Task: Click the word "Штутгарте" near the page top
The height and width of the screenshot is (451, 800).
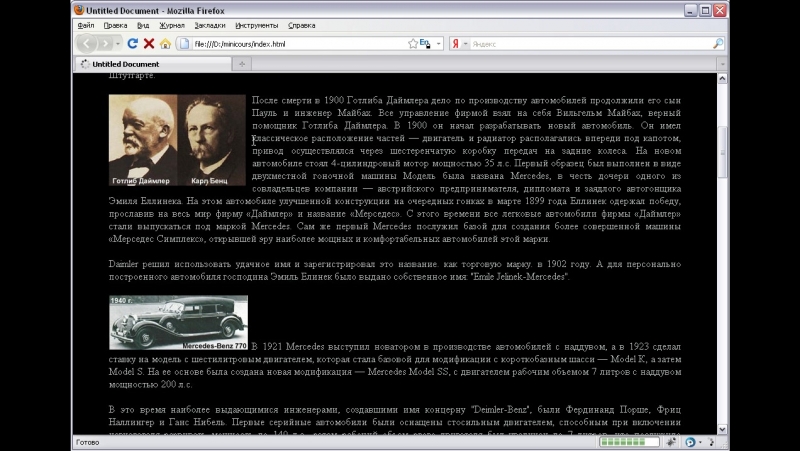Action: coord(132,76)
